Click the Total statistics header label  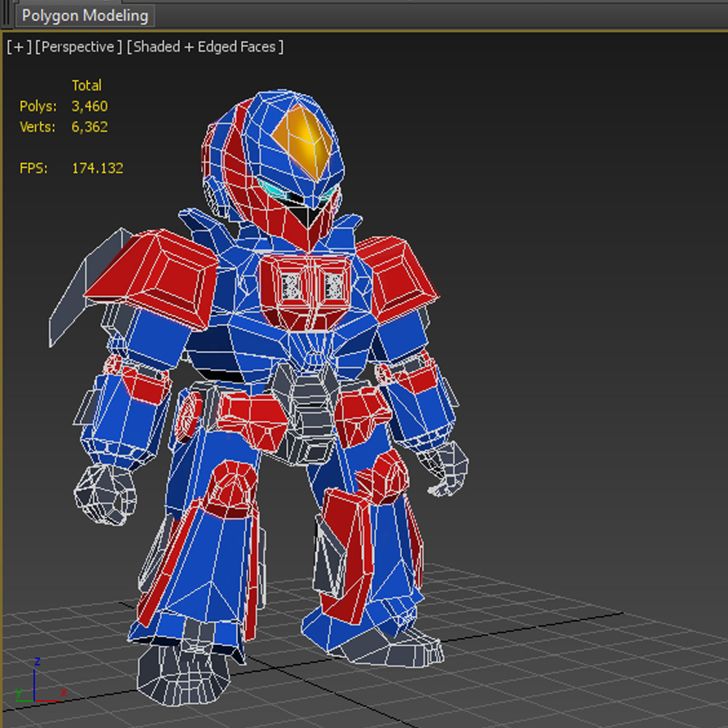[x=87, y=85]
